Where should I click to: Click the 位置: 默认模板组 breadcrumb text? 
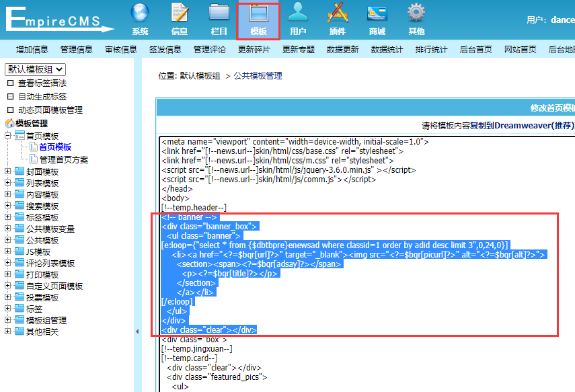click(189, 76)
